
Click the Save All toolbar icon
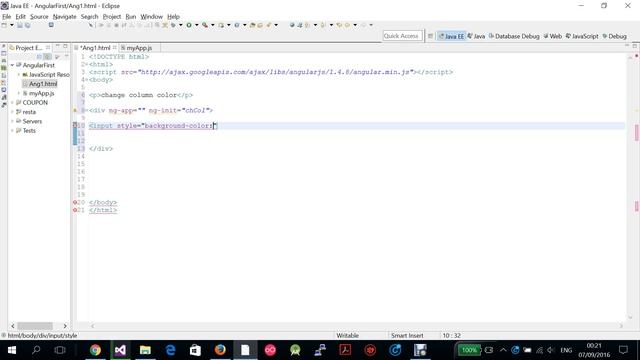(27, 25)
